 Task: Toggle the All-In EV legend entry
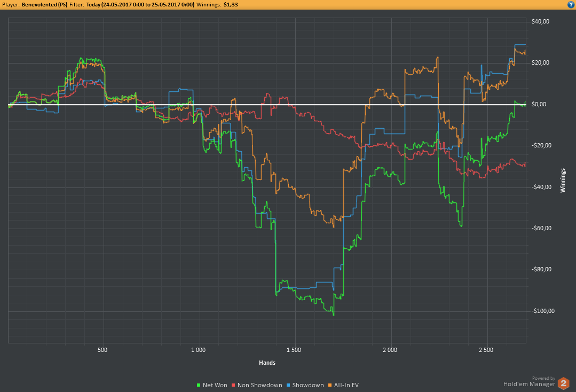[343, 385]
